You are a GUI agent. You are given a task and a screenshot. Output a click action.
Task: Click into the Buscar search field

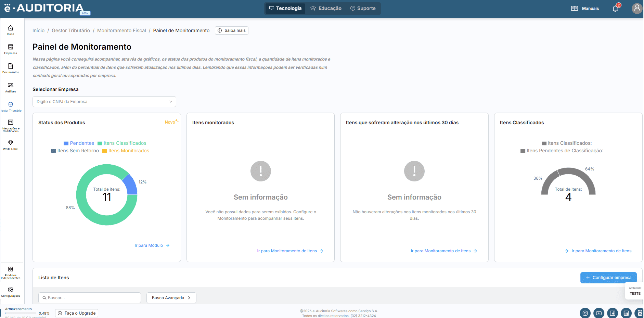coord(90,298)
